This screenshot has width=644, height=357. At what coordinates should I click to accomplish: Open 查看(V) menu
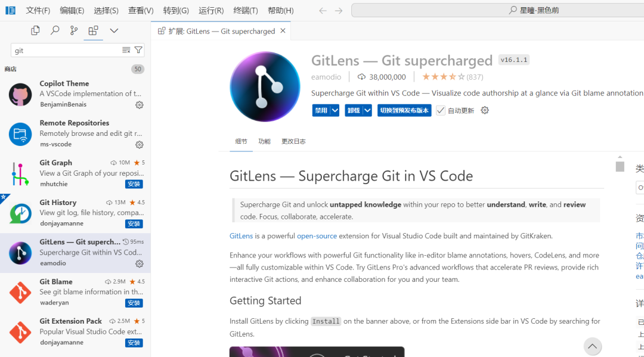[x=141, y=10]
